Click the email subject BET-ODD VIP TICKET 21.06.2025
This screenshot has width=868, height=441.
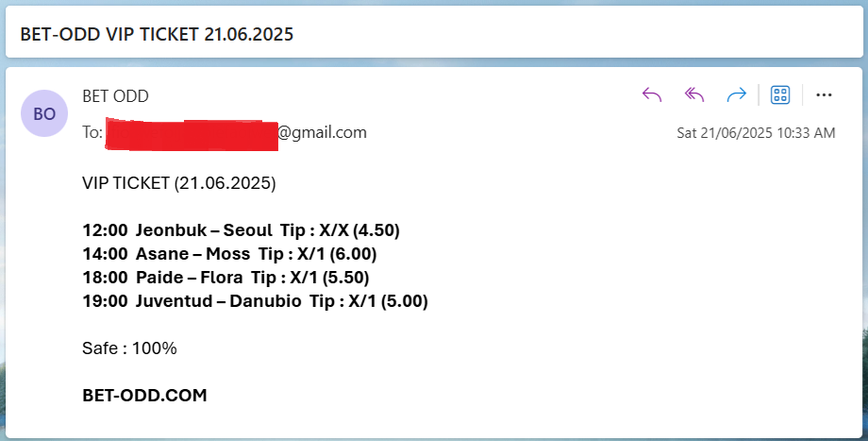(x=157, y=34)
